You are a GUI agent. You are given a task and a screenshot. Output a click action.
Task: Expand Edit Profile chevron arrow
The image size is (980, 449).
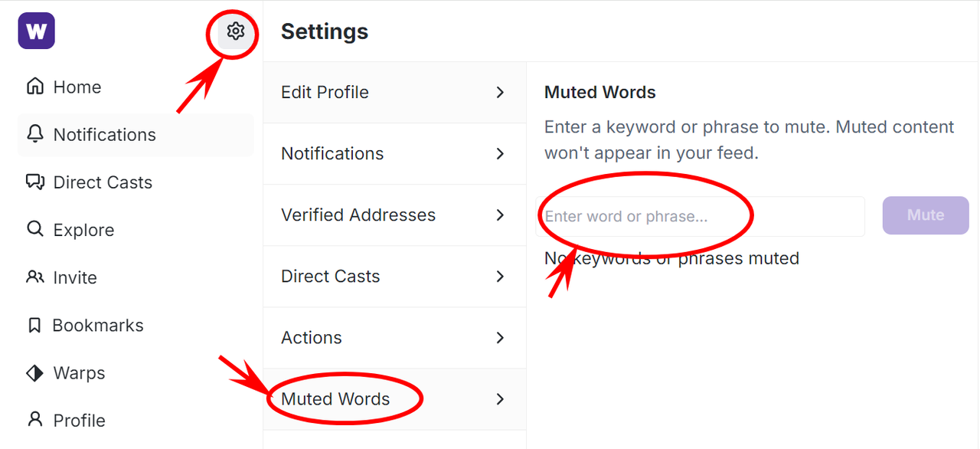(500, 93)
